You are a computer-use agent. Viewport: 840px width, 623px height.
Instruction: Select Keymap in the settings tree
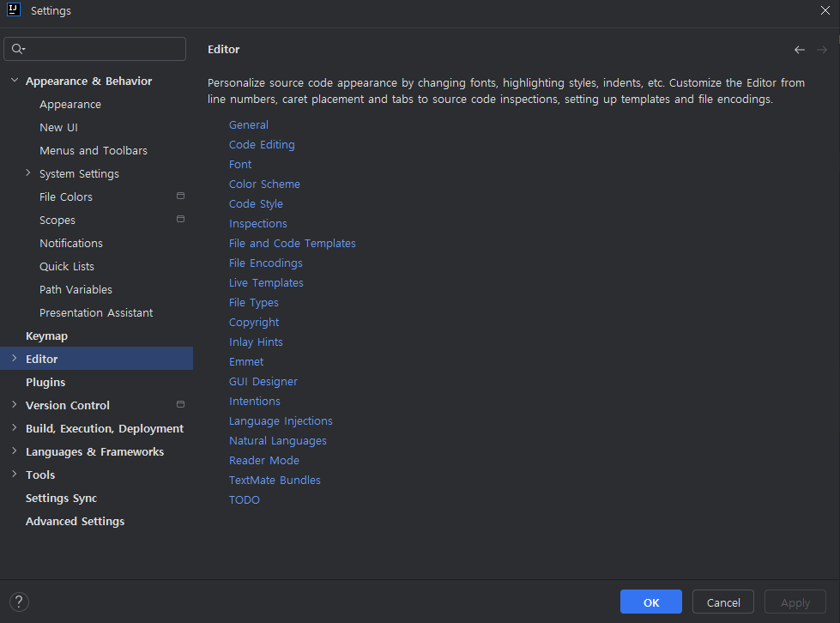click(46, 336)
